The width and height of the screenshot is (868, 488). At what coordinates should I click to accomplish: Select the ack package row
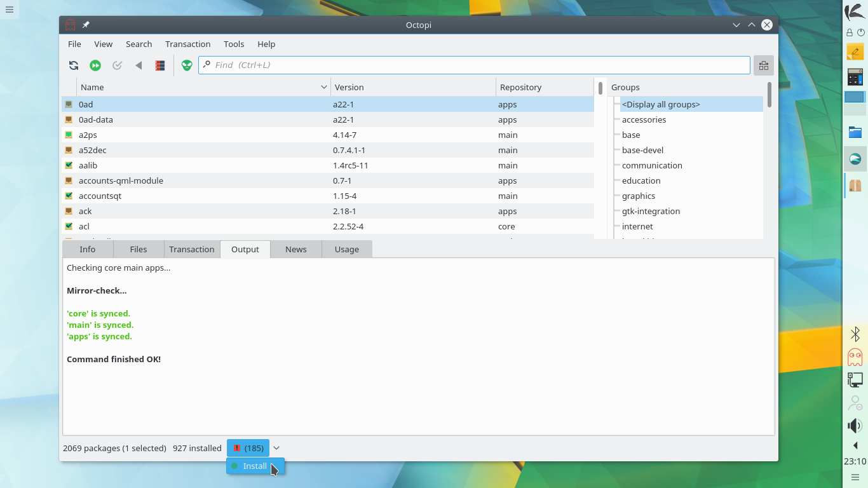click(328, 211)
